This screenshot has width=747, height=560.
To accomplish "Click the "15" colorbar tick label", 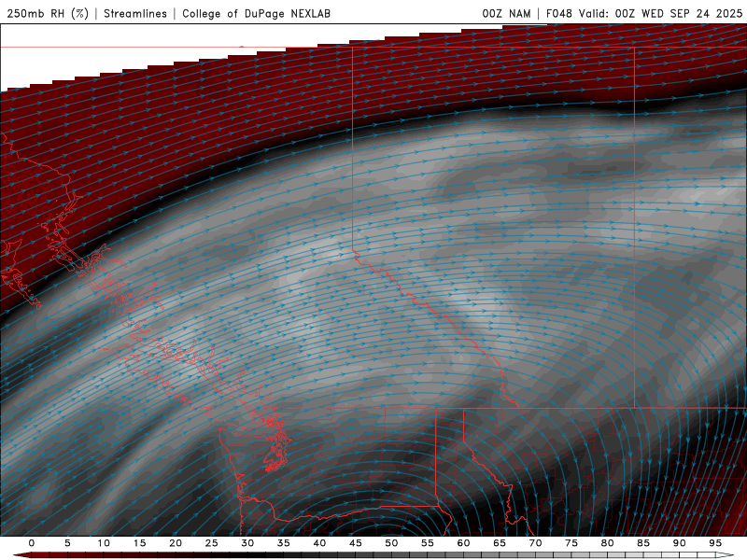I will pos(139,543).
